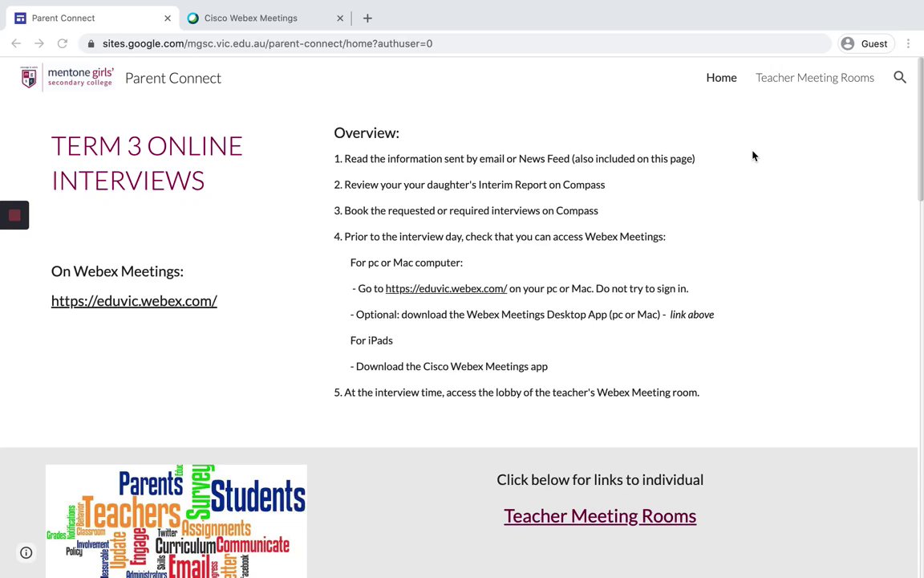Open the large Teacher Meeting Rooms link
Screen dimensions: 924x578
coord(600,516)
